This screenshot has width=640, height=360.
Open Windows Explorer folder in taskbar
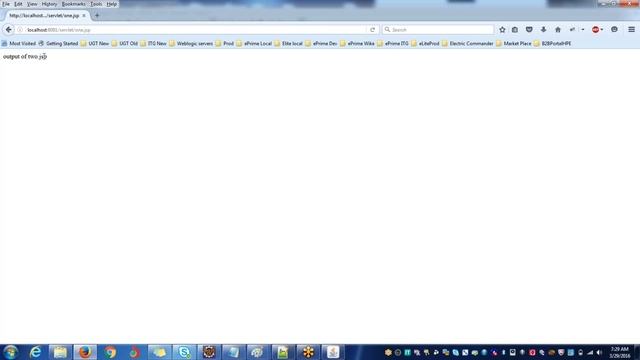point(60,352)
